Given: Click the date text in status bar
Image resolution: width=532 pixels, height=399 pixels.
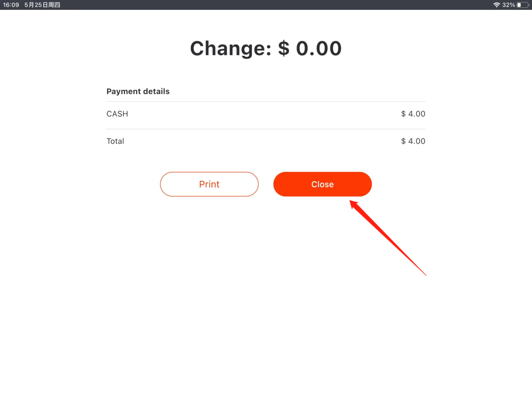Looking at the screenshot, I should tap(42, 5).
